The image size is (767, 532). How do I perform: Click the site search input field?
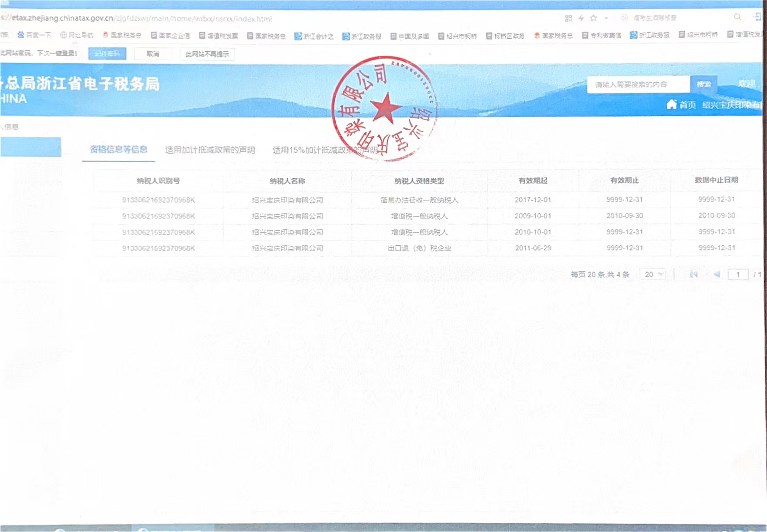[x=638, y=84]
